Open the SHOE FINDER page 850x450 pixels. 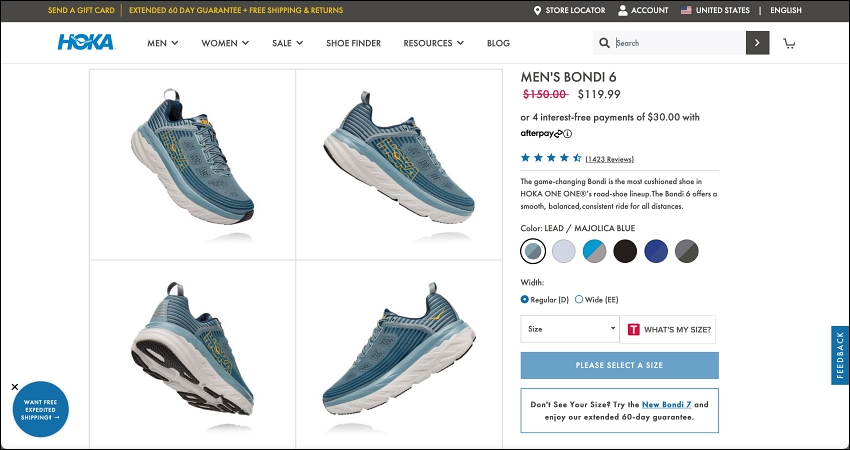point(353,43)
